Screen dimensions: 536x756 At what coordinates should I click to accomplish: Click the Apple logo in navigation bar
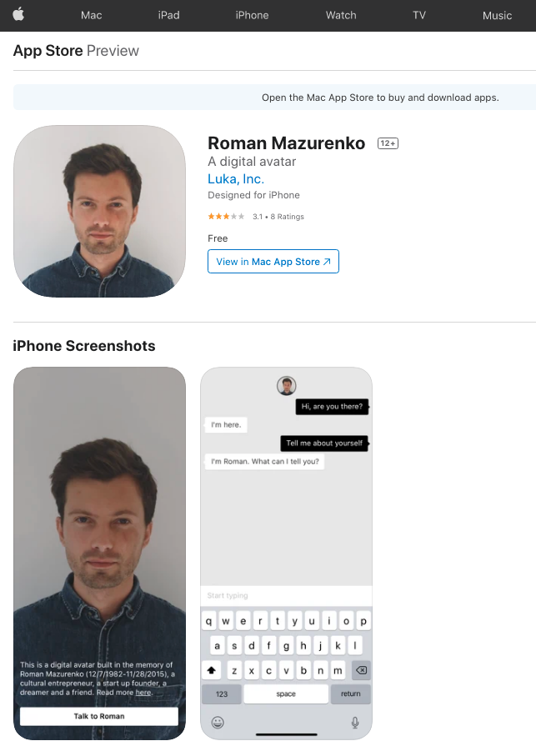coord(18,15)
